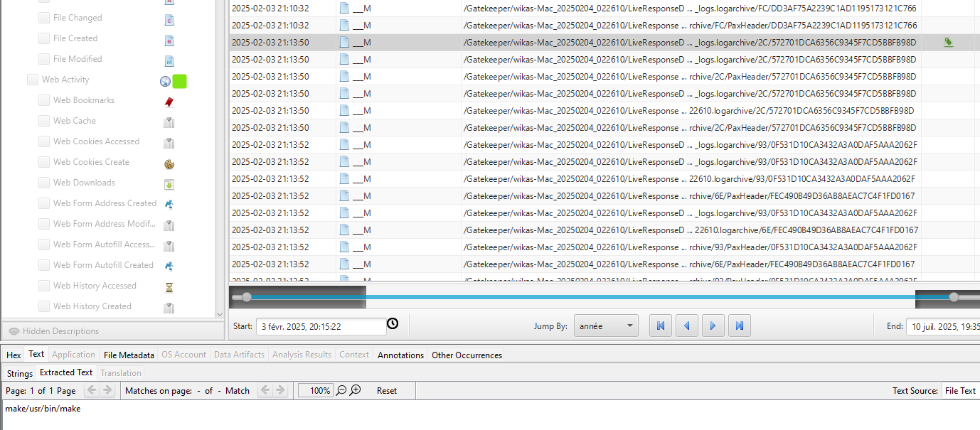This screenshot has height=430, width=980.
Task: Click the Start date input field
Action: (320, 326)
